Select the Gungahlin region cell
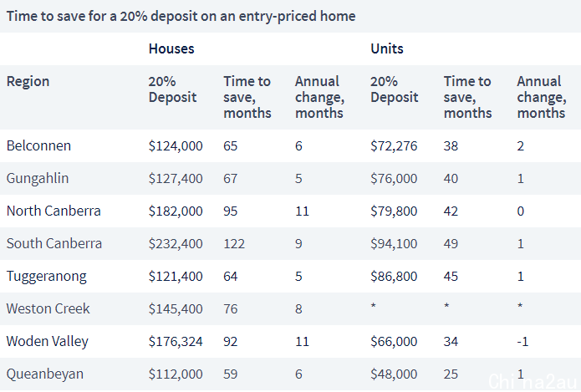Image resolution: width=581 pixels, height=392 pixels. tap(38, 179)
